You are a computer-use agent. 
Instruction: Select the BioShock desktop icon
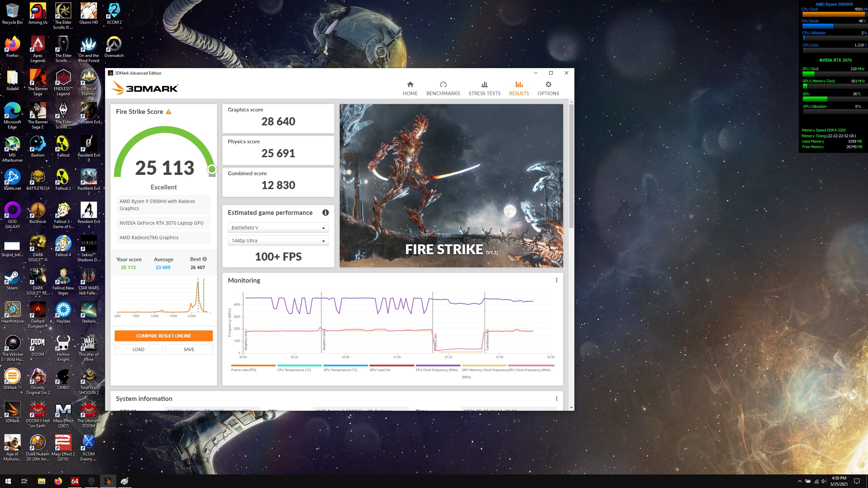pos(38,213)
